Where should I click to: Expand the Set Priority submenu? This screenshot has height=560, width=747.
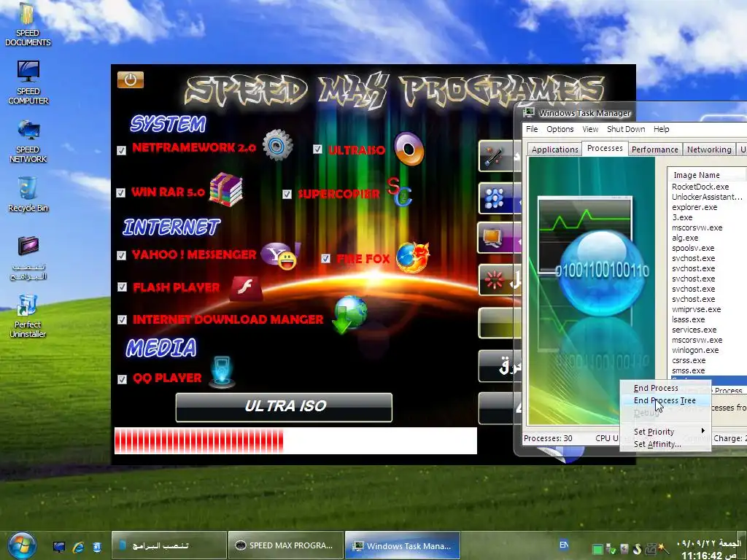665,432
